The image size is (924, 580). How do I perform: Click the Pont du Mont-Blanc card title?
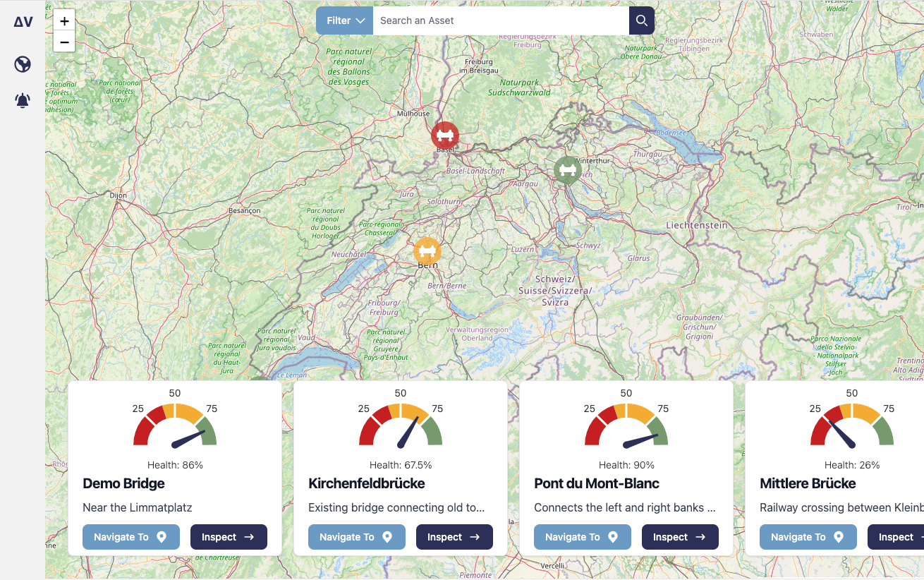tap(597, 483)
